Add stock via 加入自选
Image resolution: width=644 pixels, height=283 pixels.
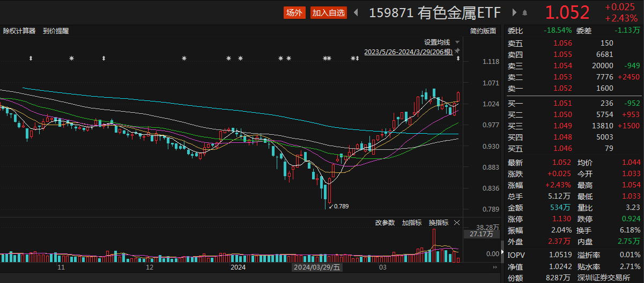tap(329, 13)
